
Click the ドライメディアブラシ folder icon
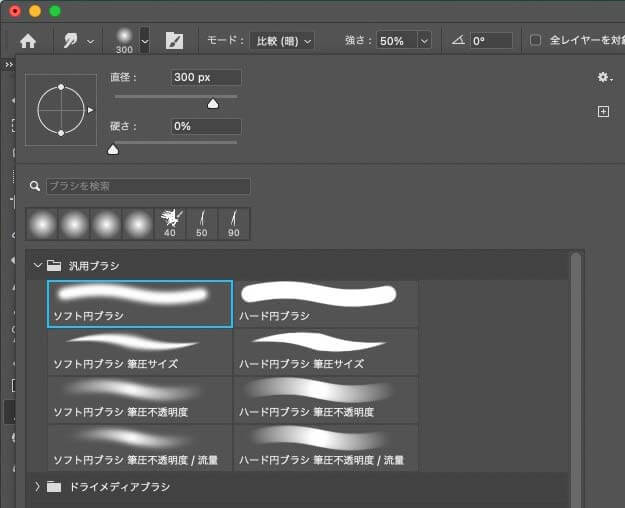coord(54,486)
